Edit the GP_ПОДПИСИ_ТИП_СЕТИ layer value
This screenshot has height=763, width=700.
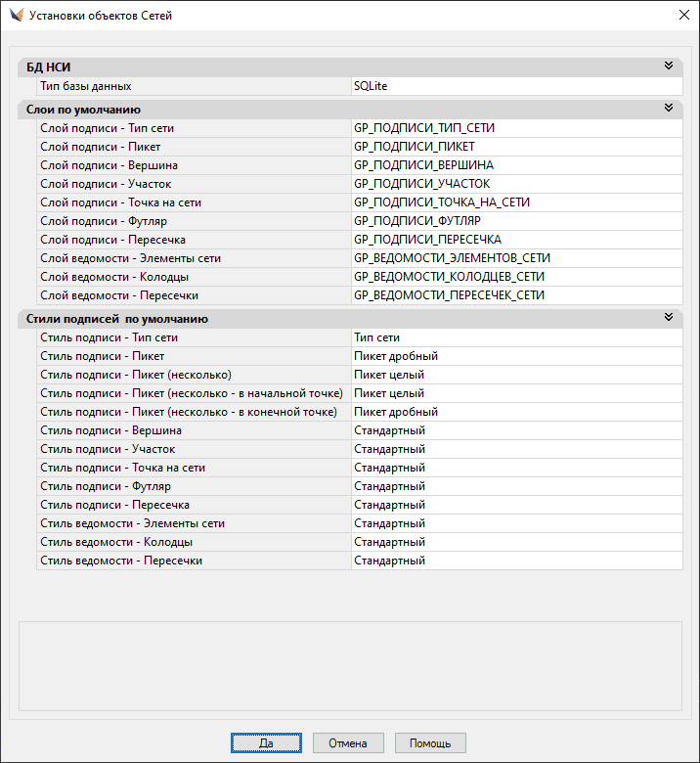(516, 128)
